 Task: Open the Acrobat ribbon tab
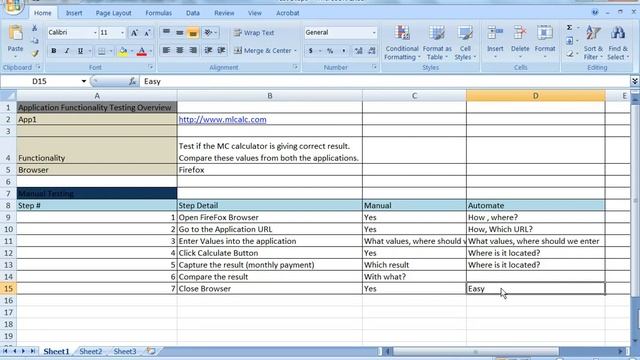pyautogui.click(x=288, y=13)
